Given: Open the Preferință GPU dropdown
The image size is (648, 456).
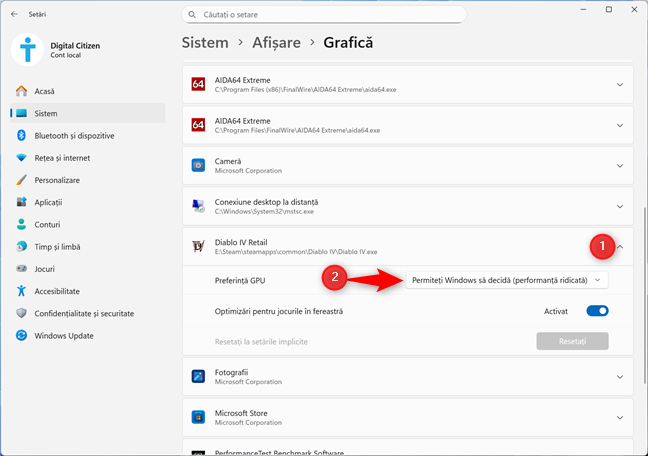Looking at the screenshot, I should click(507, 280).
